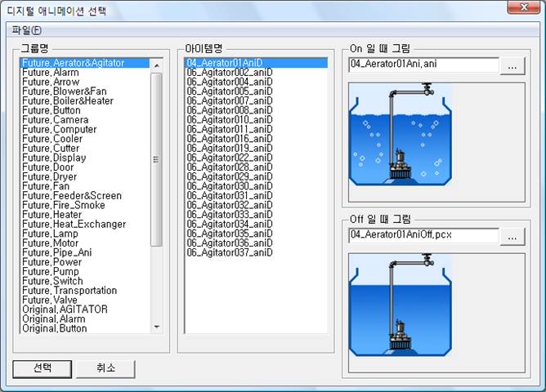Select group Future.Button
Image resolution: width=546 pixels, height=392 pixels.
tap(85, 110)
